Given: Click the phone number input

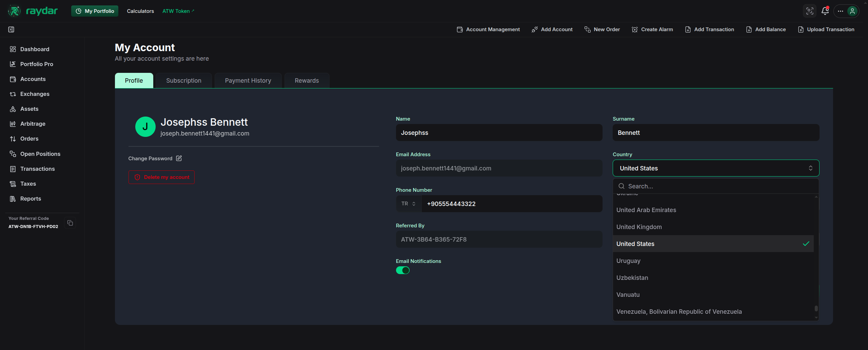Looking at the screenshot, I should tap(512, 204).
